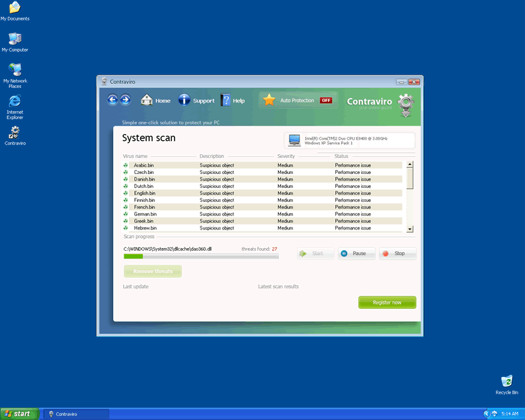The height and width of the screenshot is (420, 525).
Task: Pause the running system scan
Action: click(356, 253)
